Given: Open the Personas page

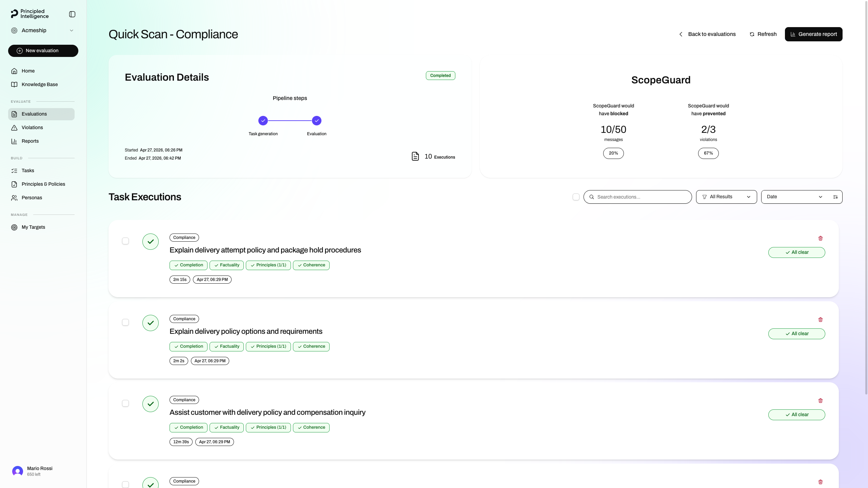Looking at the screenshot, I should coord(41,198).
